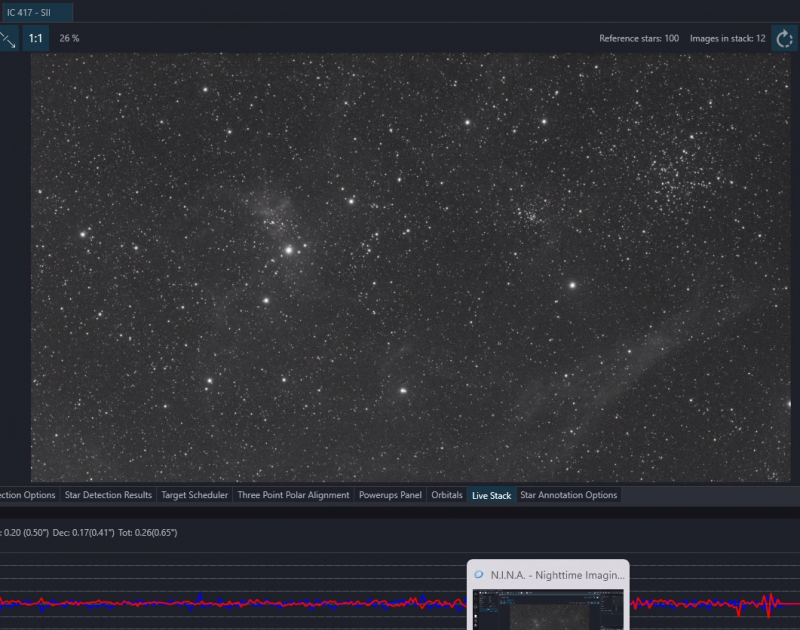Viewport: 800px width, 630px height.
Task: Open the Star Annotation Options tab
Action: point(568,495)
